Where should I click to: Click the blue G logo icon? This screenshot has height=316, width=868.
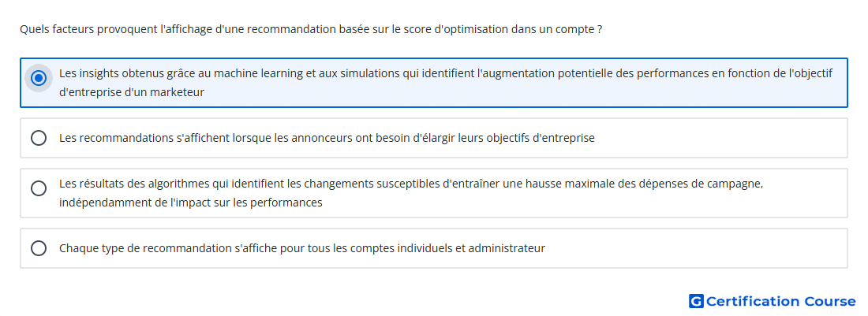(x=696, y=301)
